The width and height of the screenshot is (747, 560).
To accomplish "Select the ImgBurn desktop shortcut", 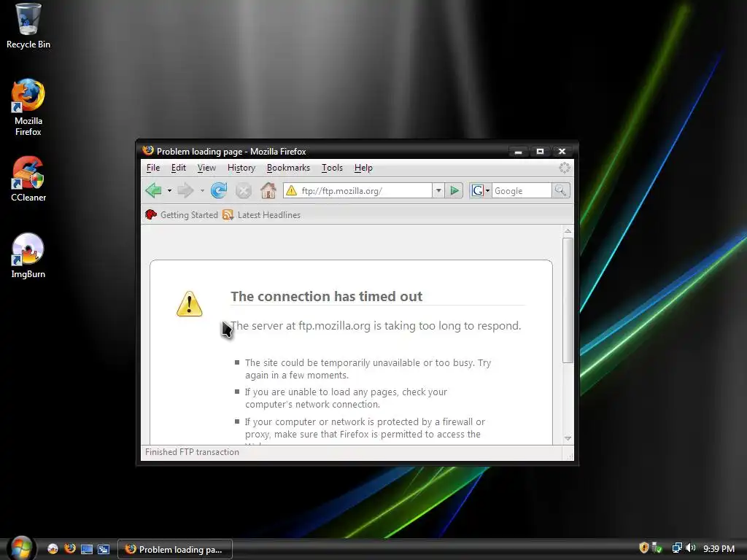I will pyautogui.click(x=28, y=256).
